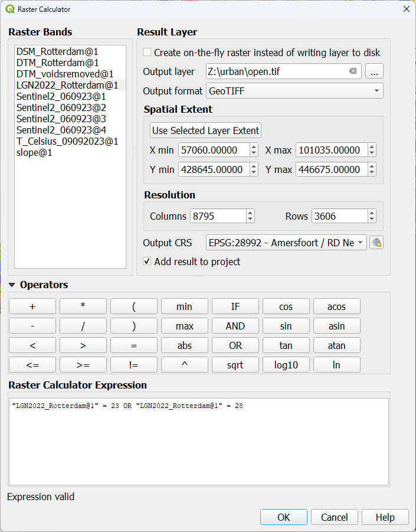Click the X min spin arrows

[254, 149]
